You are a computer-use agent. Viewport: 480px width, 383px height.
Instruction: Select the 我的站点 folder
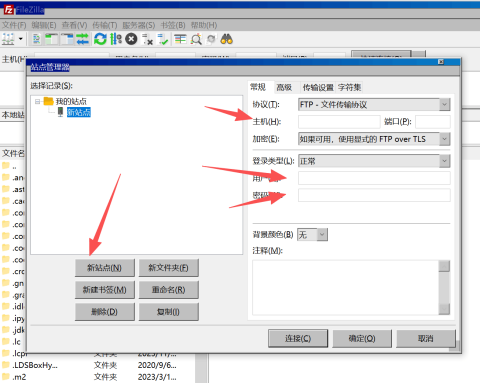[x=71, y=101]
